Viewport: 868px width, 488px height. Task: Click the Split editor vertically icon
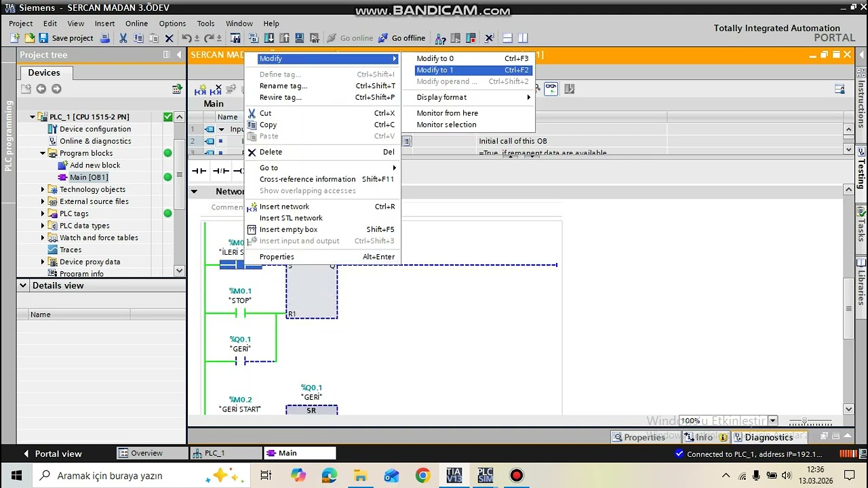coord(523,39)
